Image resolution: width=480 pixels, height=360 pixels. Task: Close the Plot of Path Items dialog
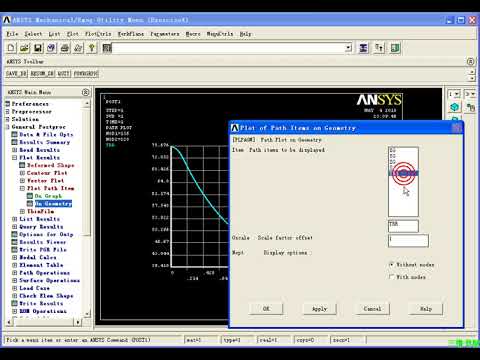click(456, 128)
